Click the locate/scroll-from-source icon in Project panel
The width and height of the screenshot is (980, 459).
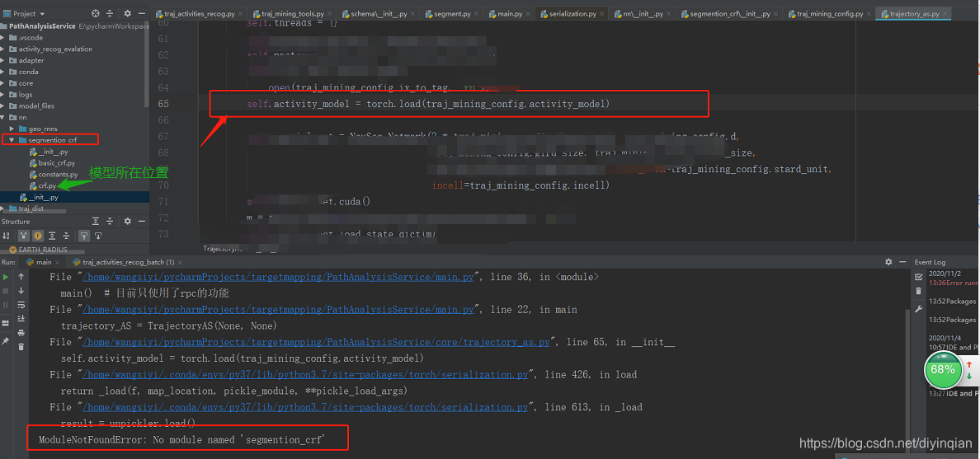coord(96,13)
